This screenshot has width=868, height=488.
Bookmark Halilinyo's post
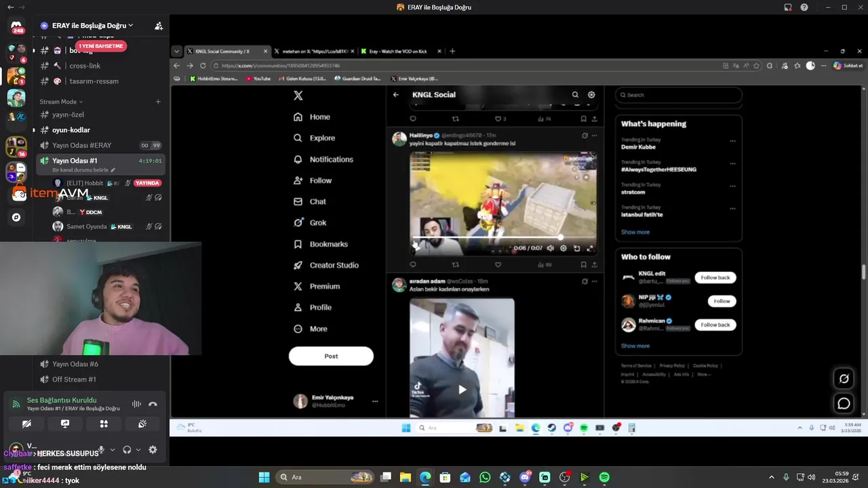tap(583, 264)
